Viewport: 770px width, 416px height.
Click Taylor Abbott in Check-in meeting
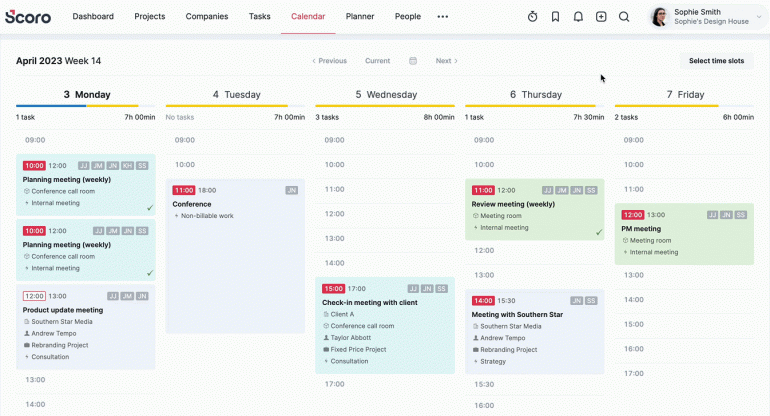[x=351, y=338]
